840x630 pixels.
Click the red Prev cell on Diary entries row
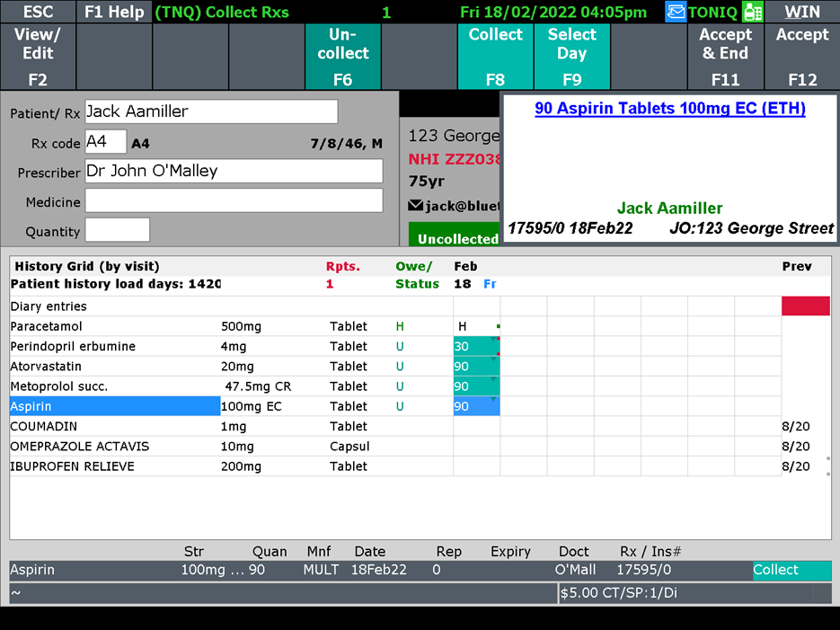click(805, 306)
